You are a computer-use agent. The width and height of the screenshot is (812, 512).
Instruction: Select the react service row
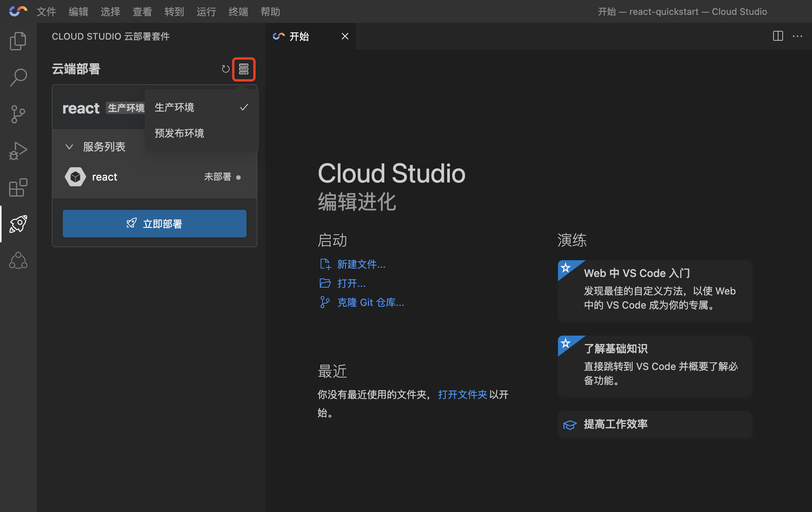click(155, 177)
